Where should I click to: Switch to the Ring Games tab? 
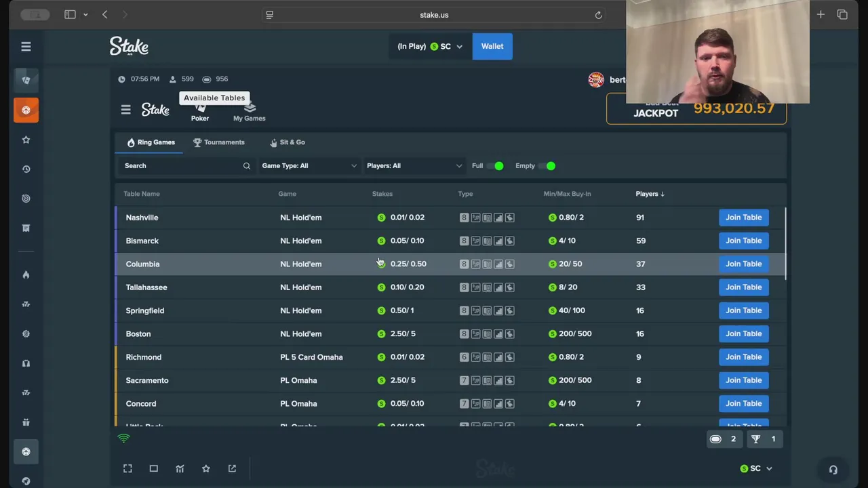(151, 142)
